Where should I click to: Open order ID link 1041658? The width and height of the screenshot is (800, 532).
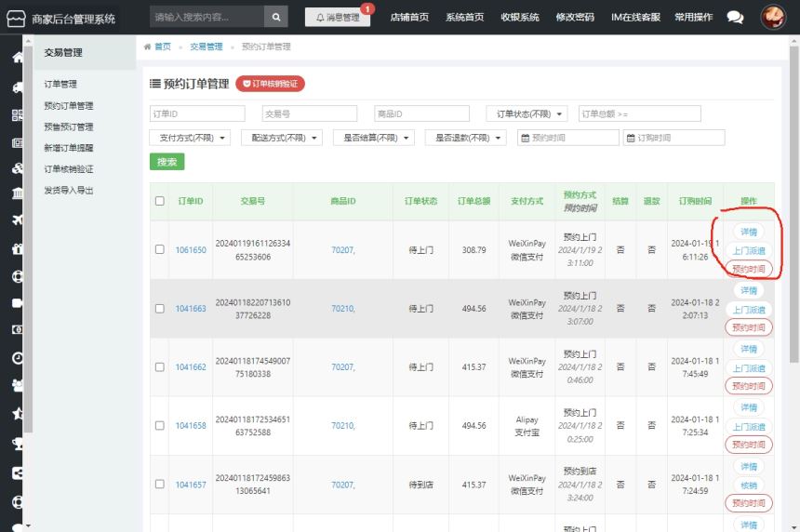pos(191,425)
